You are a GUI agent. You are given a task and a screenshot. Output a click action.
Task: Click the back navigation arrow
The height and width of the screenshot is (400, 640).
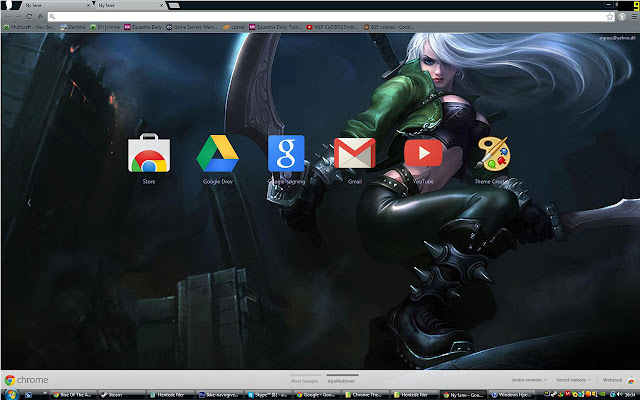click(x=8, y=18)
